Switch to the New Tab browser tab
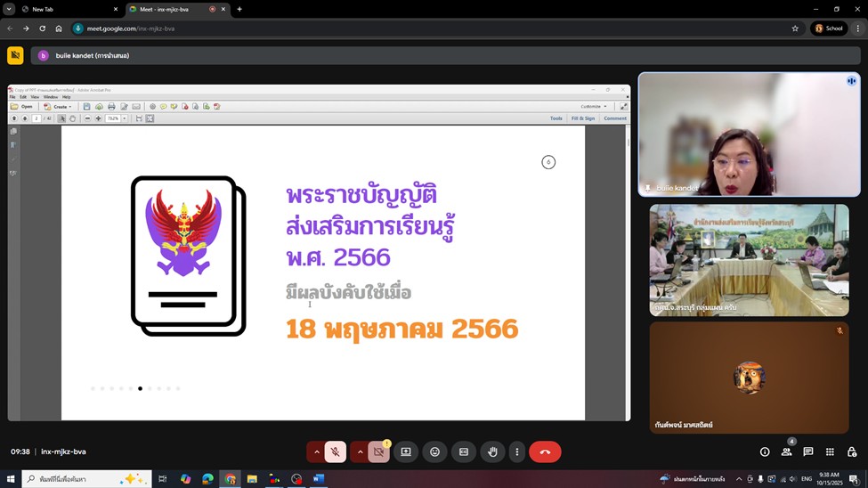 click(x=67, y=9)
